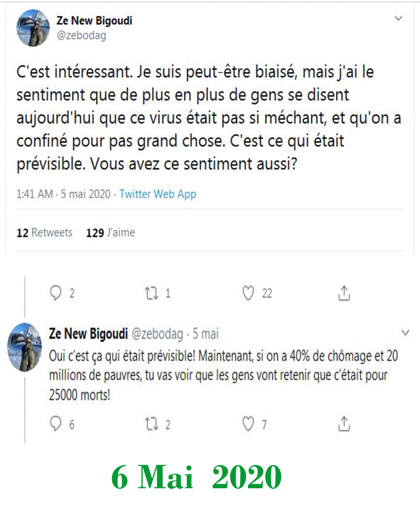Open the main tweet author's profile picture
Viewport: 420px width, 512px height.
pyautogui.click(x=33, y=28)
